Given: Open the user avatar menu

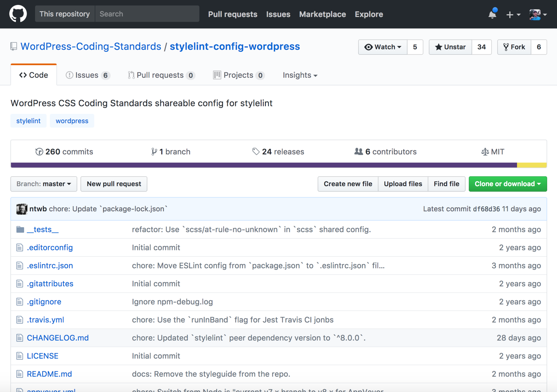Looking at the screenshot, I should pyautogui.click(x=538, y=14).
